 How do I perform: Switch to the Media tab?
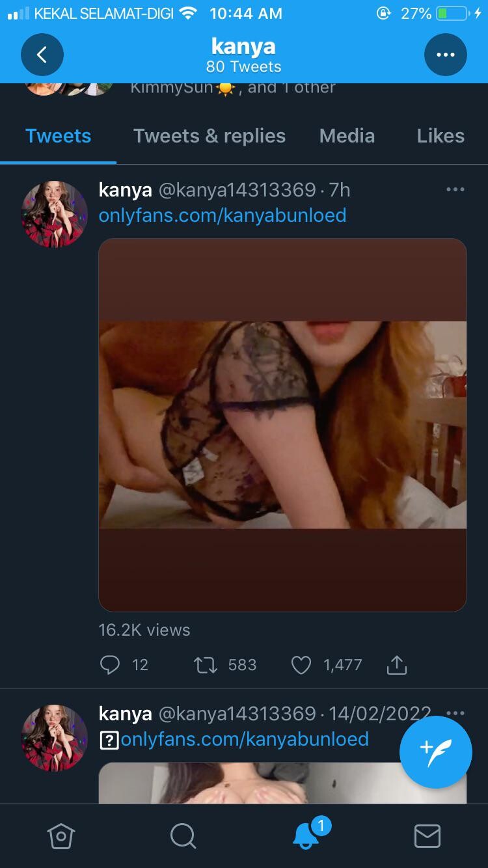click(x=347, y=136)
